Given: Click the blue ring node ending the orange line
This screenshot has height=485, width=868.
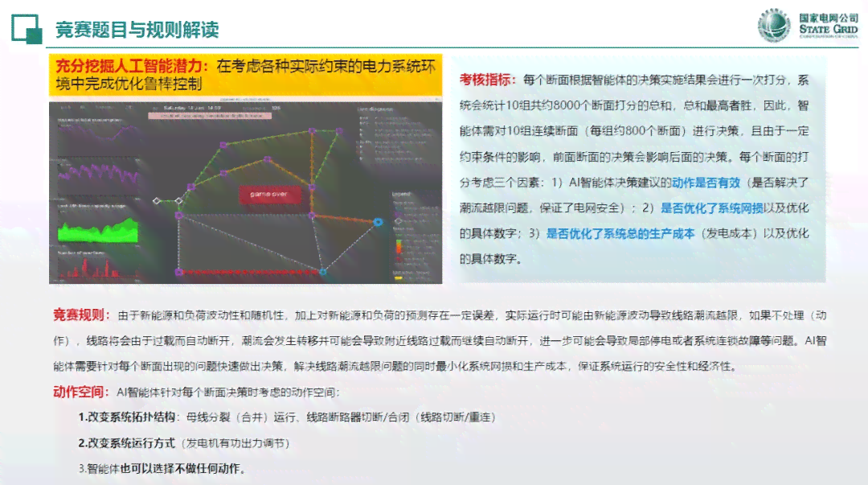Looking at the screenshot, I should coord(378,222).
